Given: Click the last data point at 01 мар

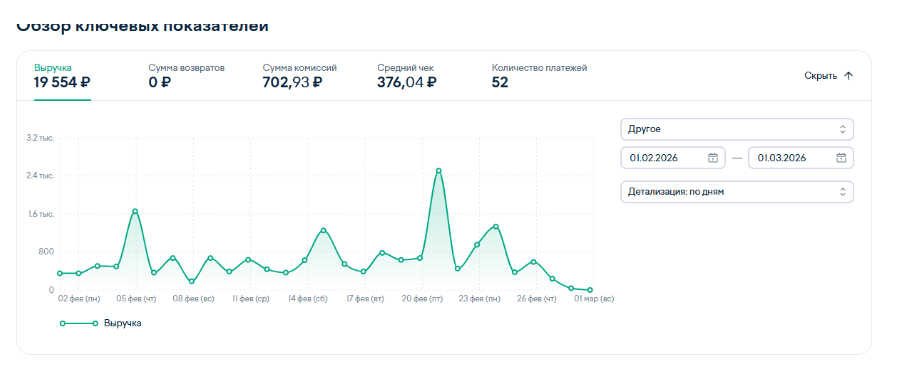Looking at the screenshot, I should (x=590, y=290).
